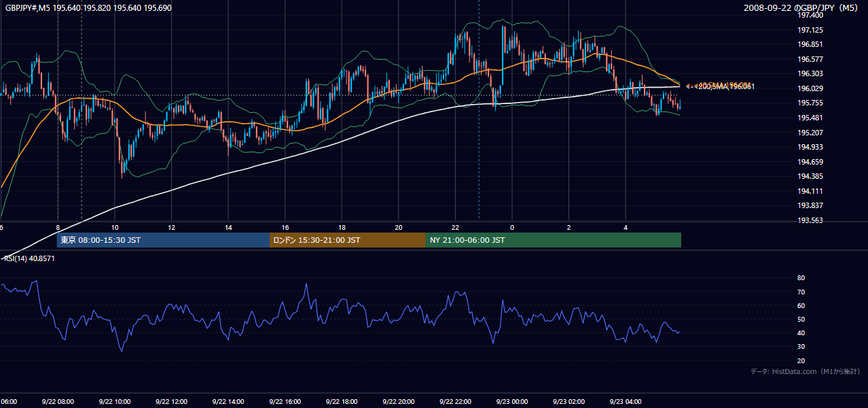Click hour label 4 on main chart axis
Image resolution: width=868 pixels, height=408 pixels.
(x=626, y=227)
